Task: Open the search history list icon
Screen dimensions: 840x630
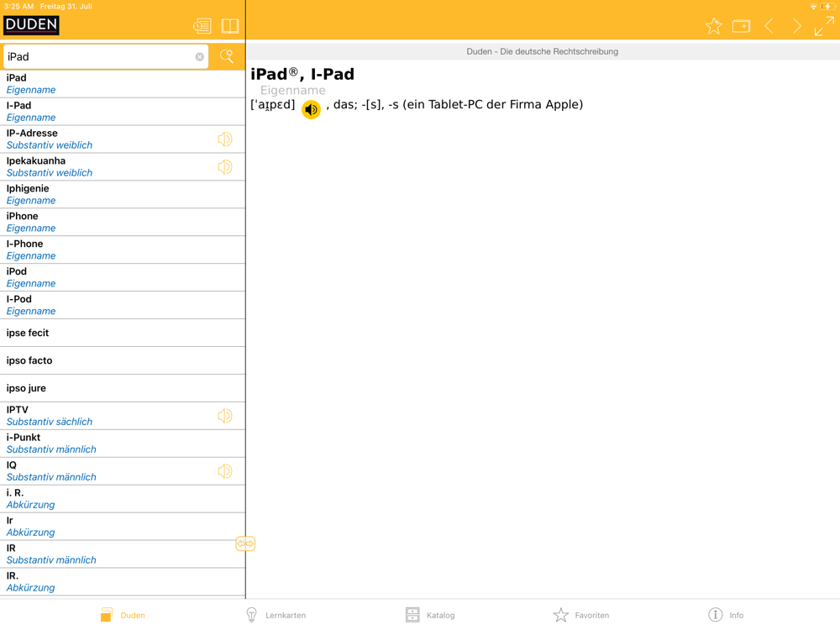Action: coord(202,26)
